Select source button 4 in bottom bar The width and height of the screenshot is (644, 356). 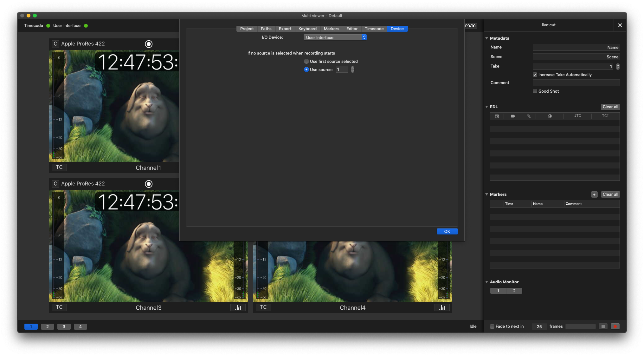click(80, 327)
